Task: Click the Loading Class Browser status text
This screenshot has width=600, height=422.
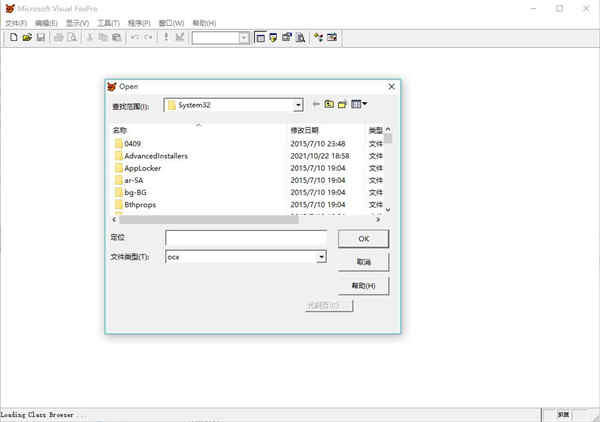Action: (x=37, y=415)
